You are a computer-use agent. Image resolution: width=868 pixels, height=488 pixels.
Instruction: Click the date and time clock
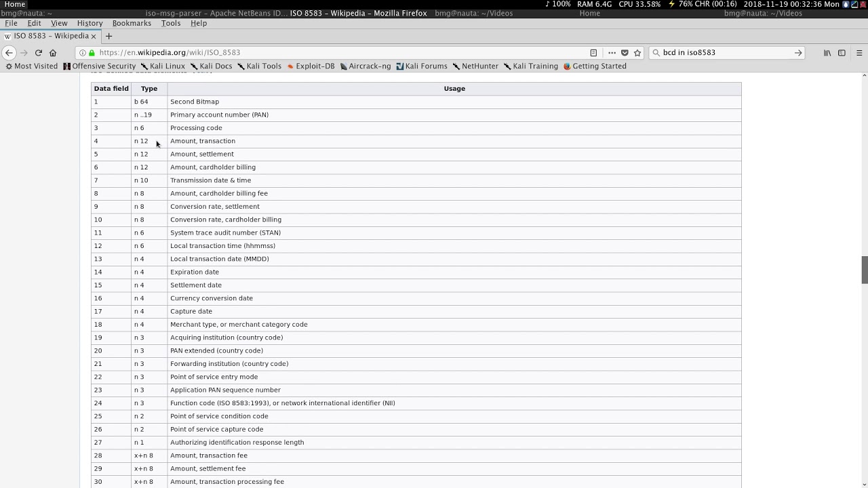click(x=791, y=4)
